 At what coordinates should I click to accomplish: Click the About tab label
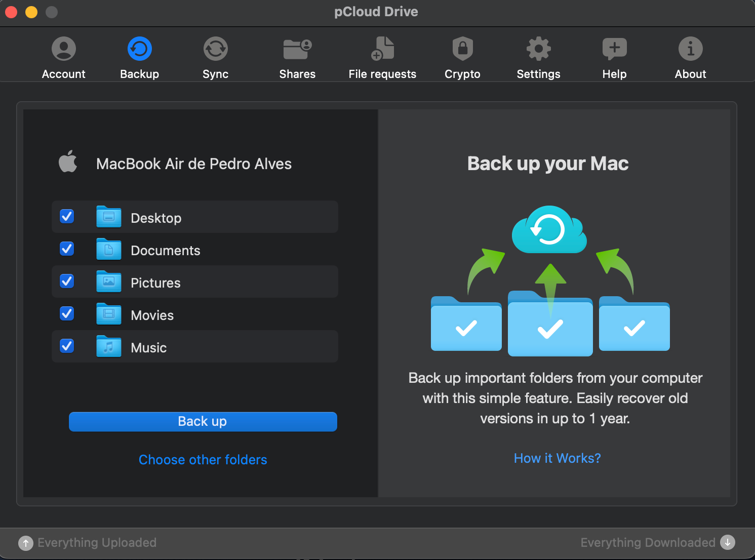click(691, 74)
